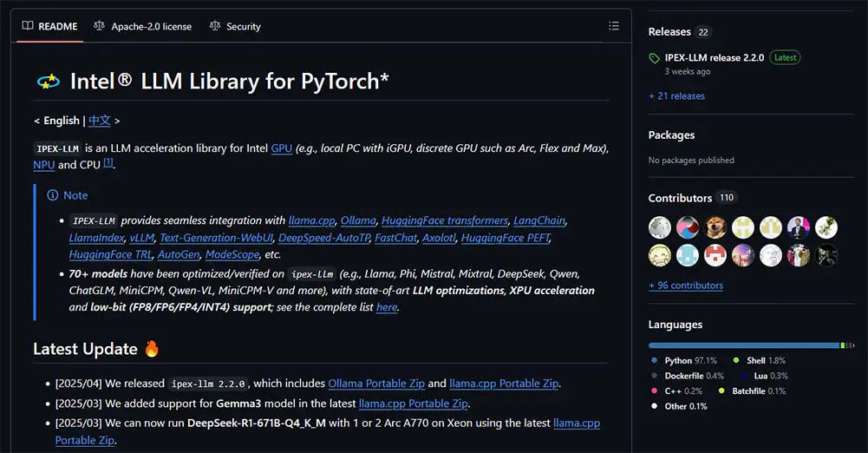868x453 pixels.
Task: Open the llama.cpp link in the Note
Action: pos(311,220)
